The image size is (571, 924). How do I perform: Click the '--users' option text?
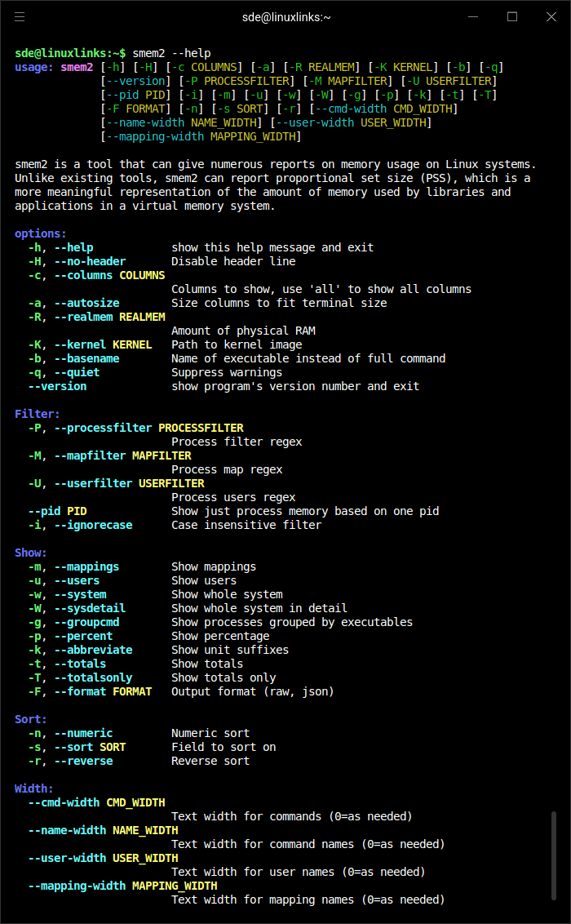(77, 580)
